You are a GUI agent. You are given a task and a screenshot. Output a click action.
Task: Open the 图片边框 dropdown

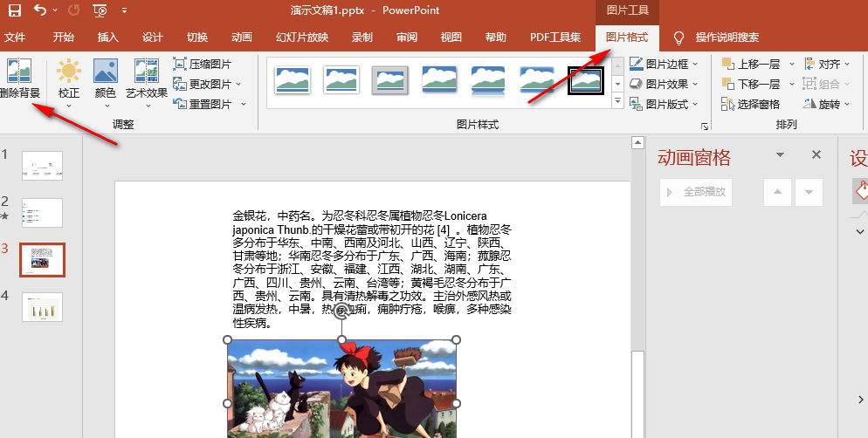[664, 65]
